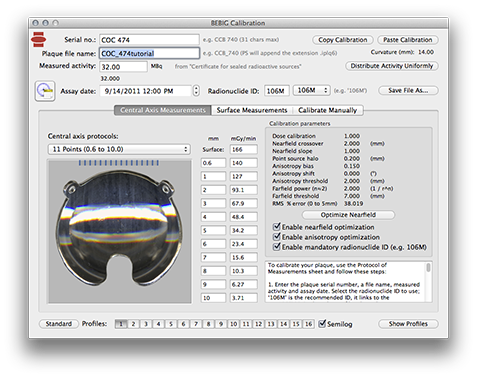Enable nearfield optimization checkbox
The image size is (477, 378).
(x=276, y=227)
